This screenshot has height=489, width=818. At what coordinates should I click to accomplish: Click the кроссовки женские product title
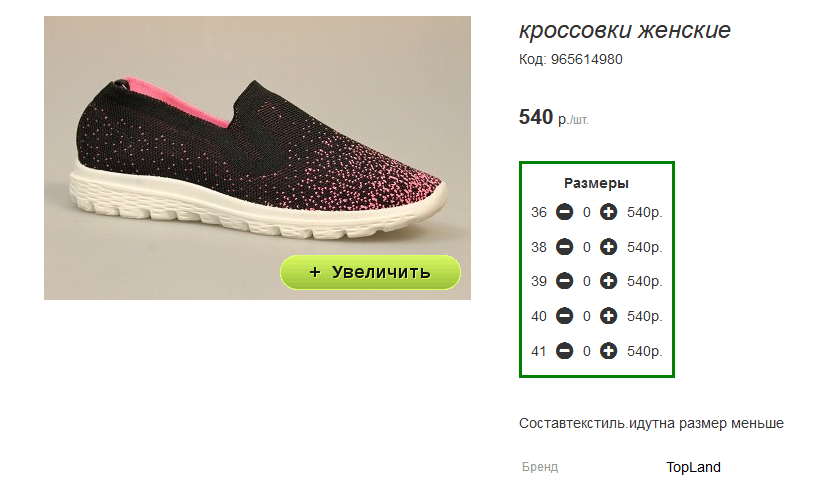[624, 30]
